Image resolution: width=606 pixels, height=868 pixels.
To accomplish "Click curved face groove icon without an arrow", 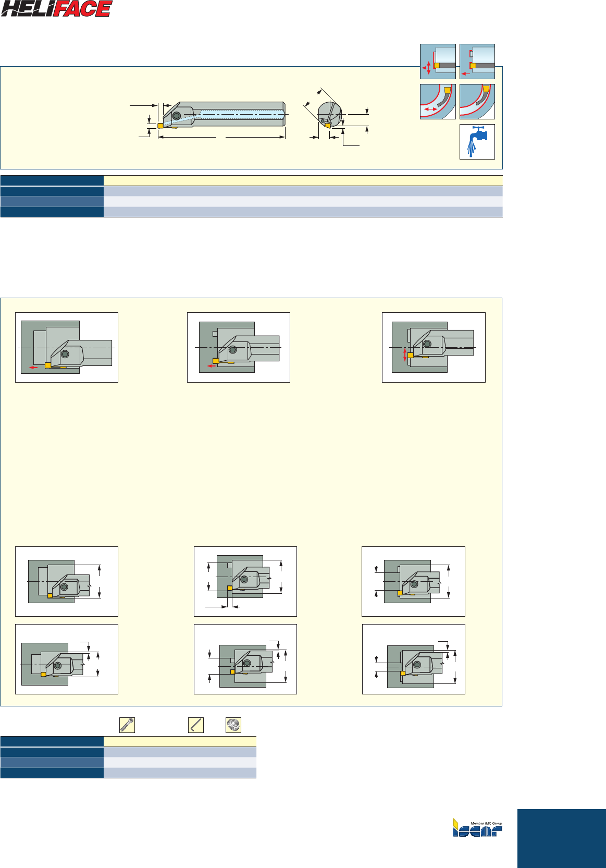I will point(477,102).
